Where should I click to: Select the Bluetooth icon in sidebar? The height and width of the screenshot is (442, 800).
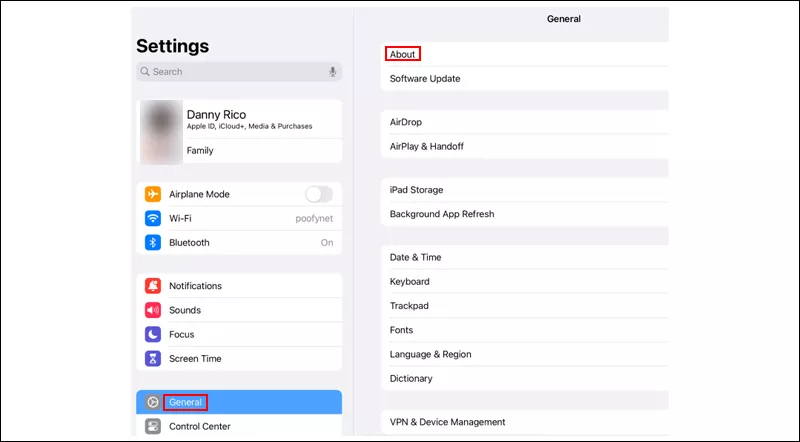coord(153,242)
